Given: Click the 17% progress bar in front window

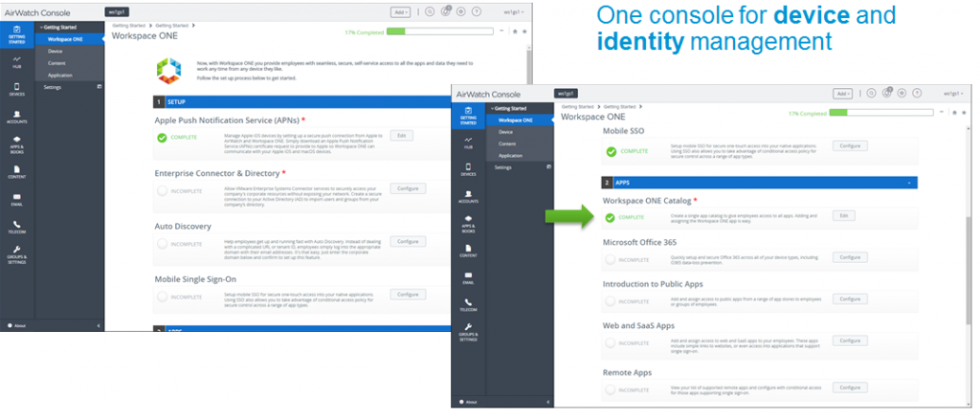Looking at the screenshot, I should click(x=880, y=113).
